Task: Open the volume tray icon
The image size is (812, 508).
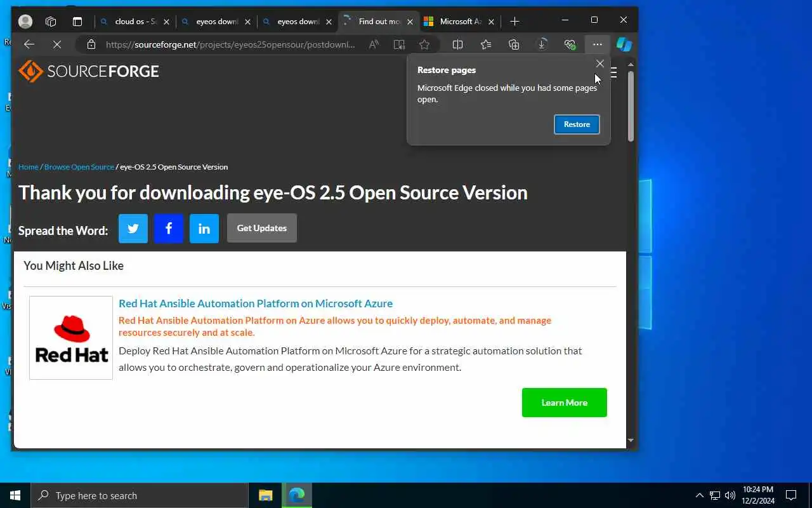Action: (730, 495)
